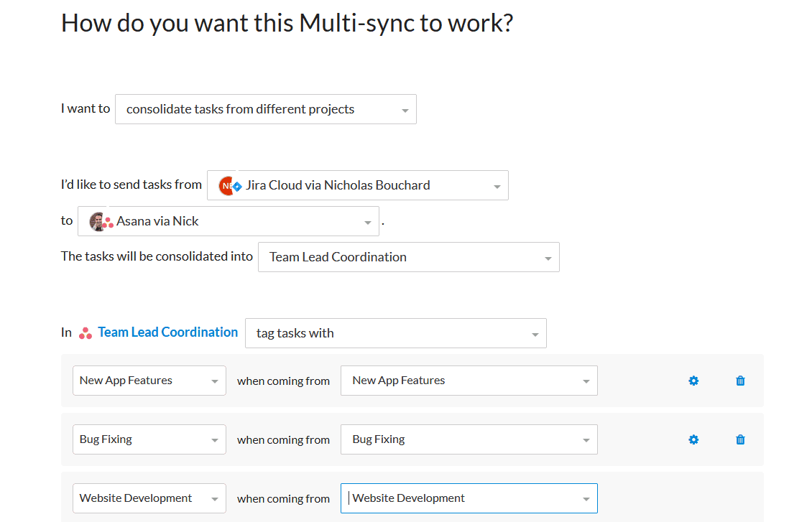
Task: Follow the Team Lead Coordination link
Action: pos(167,332)
